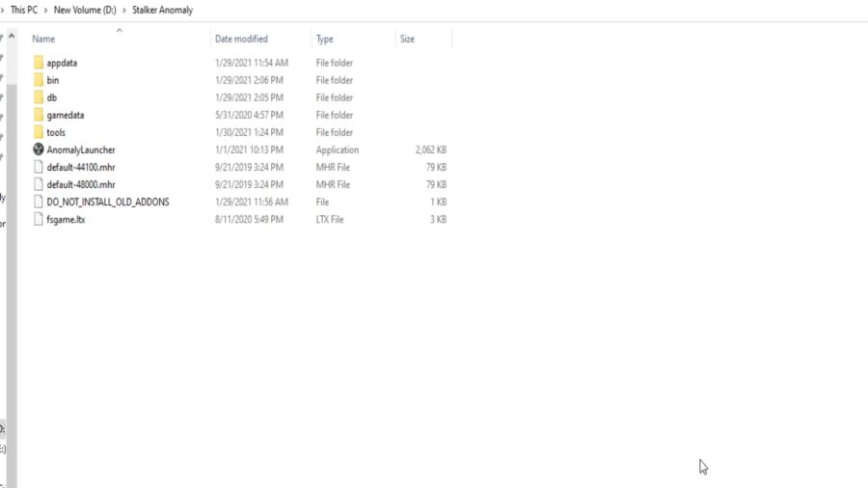This screenshot has width=868, height=488.
Task: Select the default-48000.mhr file name
Action: pyautogui.click(x=81, y=184)
